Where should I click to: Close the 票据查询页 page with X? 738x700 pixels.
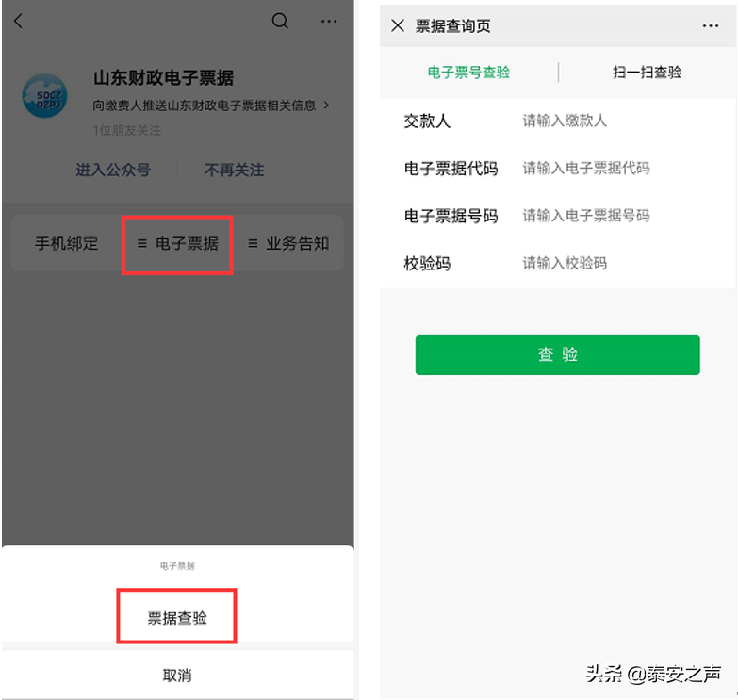(x=398, y=25)
